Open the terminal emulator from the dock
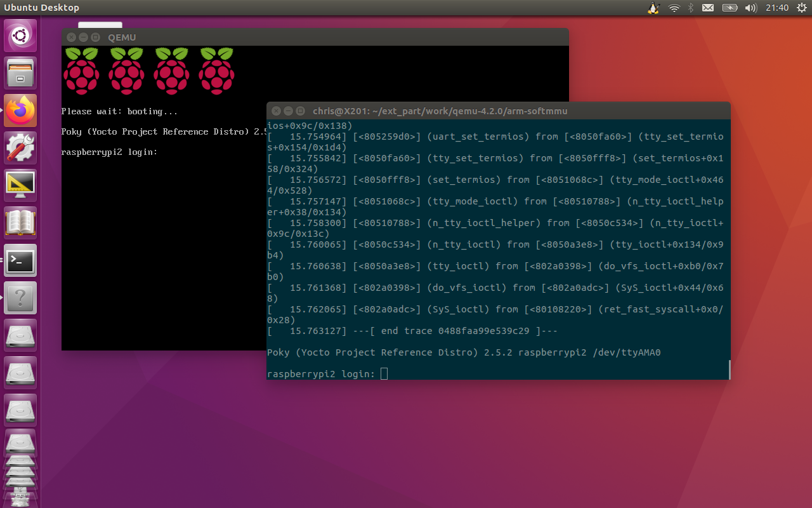This screenshot has width=812, height=508. coord(19,260)
